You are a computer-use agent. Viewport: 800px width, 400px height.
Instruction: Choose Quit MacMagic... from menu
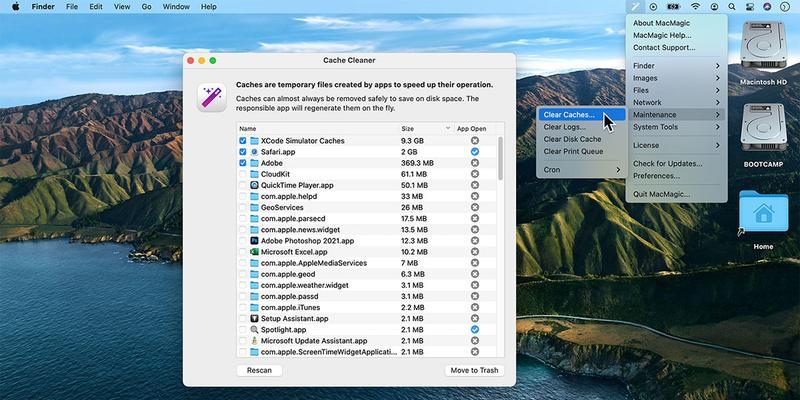click(x=676, y=194)
